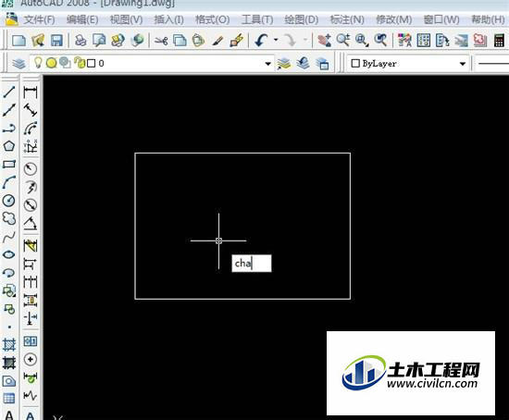Open the 工具(T) menu
The height and width of the screenshot is (420, 509).
pyautogui.click(x=257, y=19)
